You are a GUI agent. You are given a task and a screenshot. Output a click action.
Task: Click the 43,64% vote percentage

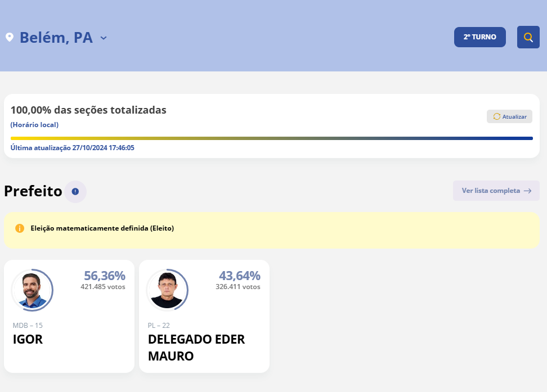pos(239,276)
